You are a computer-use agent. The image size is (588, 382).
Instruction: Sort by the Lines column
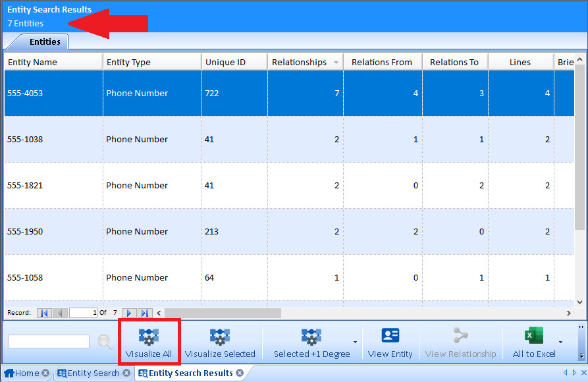[x=521, y=63]
